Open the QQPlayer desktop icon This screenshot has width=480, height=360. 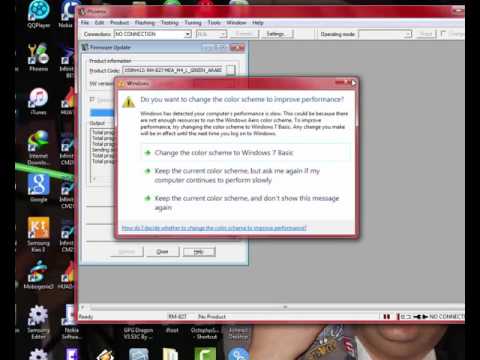[38, 13]
